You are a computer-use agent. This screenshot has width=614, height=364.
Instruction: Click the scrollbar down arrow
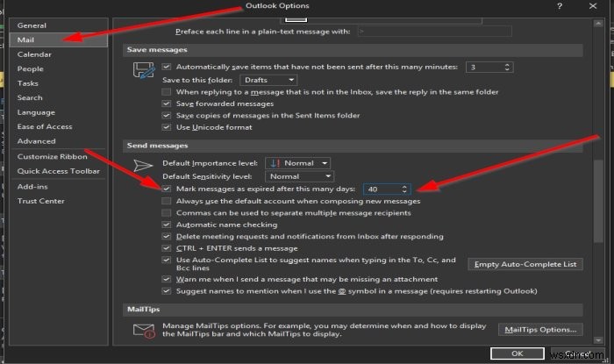point(598,340)
